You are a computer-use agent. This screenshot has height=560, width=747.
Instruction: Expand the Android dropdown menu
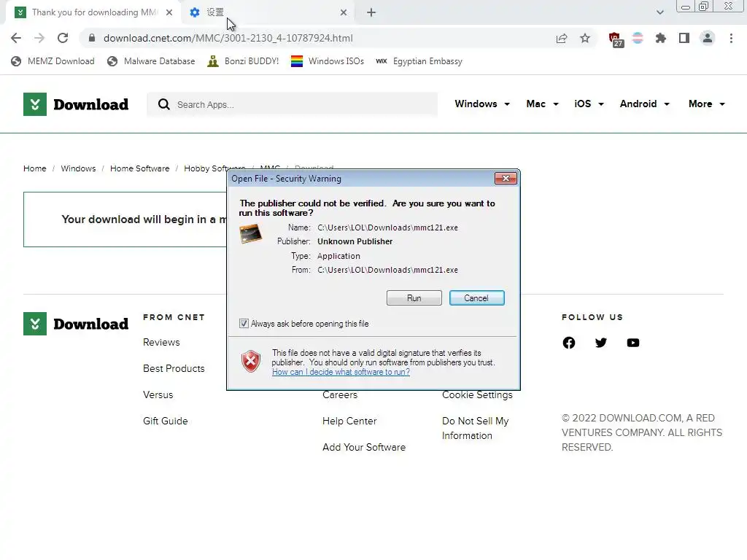coord(645,104)
